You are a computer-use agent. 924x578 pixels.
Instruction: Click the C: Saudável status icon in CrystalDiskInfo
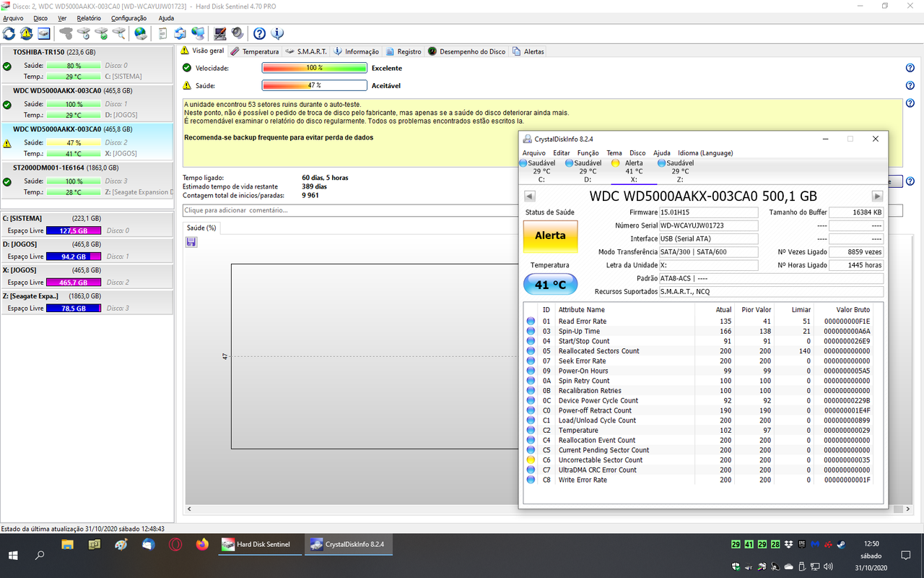tap(523, 163)
